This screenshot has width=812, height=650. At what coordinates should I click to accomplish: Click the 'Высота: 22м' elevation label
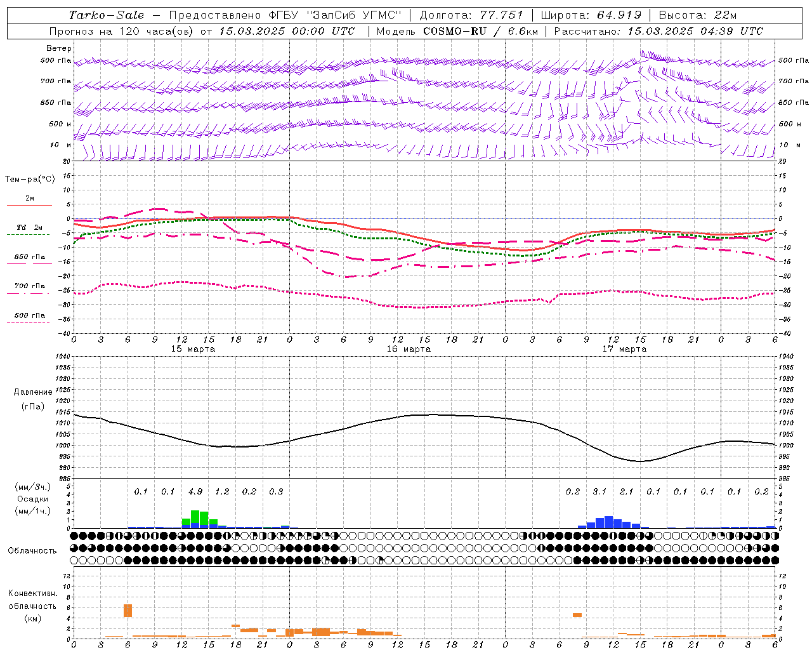pos(698,15)
